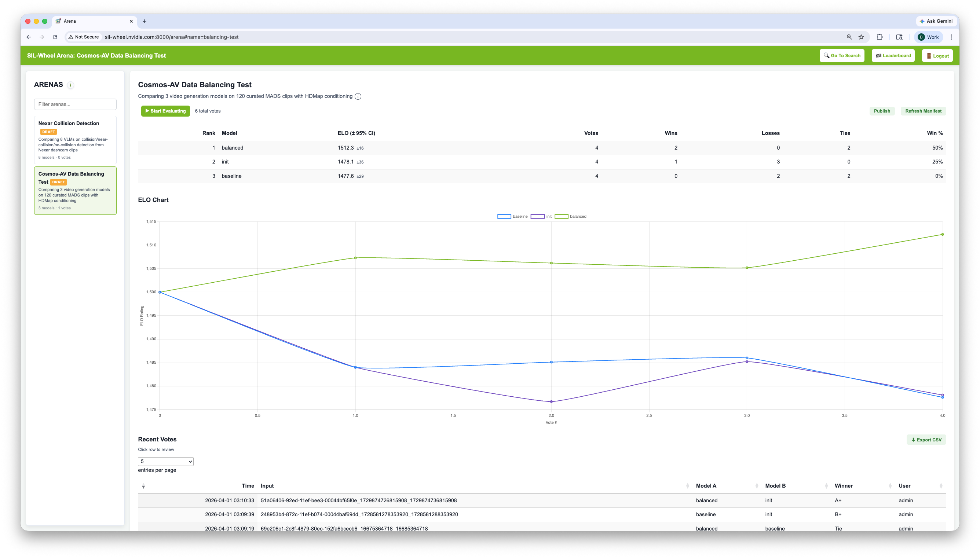The height and width of the screenshot is (558, 980).
Task: Close the Arena tab
Action: click(x=131, y=21)
